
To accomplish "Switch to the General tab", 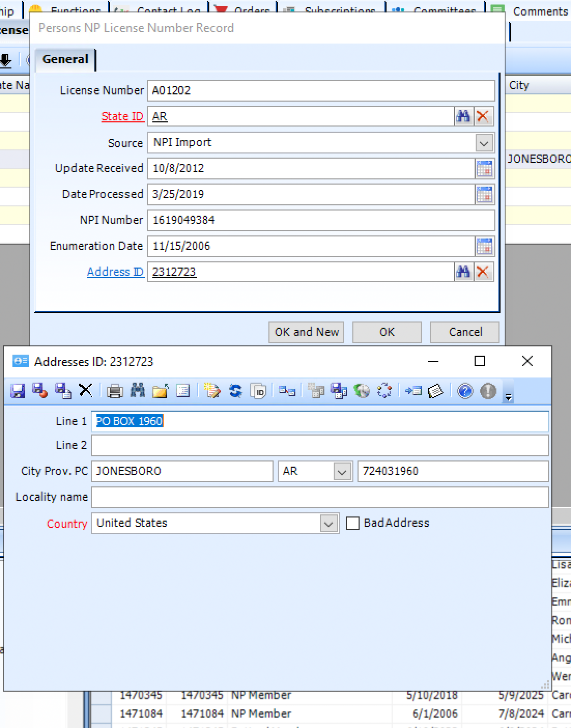I will click(x=65, y=59).
